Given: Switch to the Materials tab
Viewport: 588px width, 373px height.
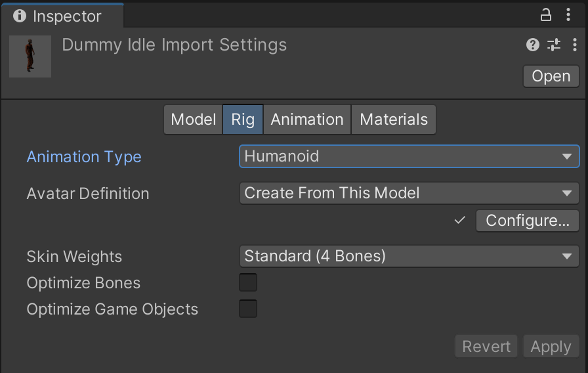Looking at the screenshot, I should 394,120.
